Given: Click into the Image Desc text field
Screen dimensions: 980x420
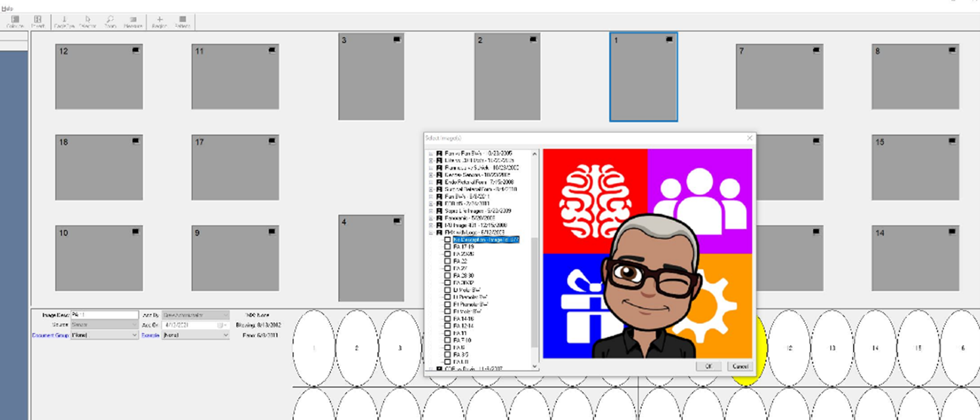Looking at the screenshot, I should tap(105, 315).
